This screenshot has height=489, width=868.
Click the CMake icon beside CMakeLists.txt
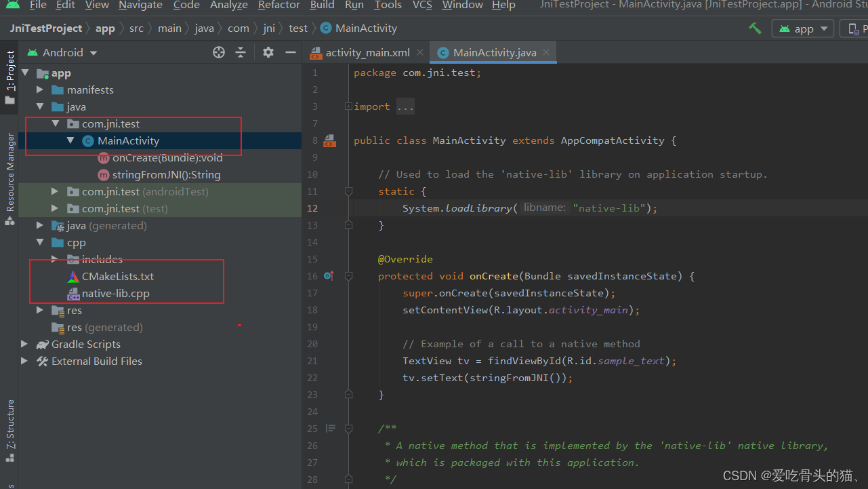pos(73,276)
